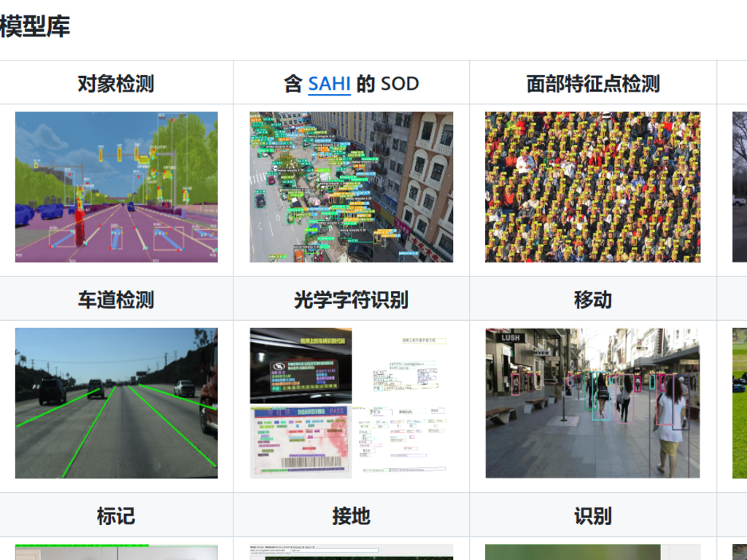Click the cut-off green grass image at right edge
Viewport: 747px width, 560px height.
(x=740, y=402)
